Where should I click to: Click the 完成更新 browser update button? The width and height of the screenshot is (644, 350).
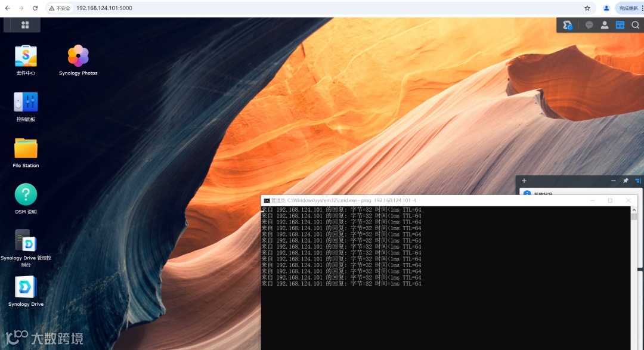629,8
